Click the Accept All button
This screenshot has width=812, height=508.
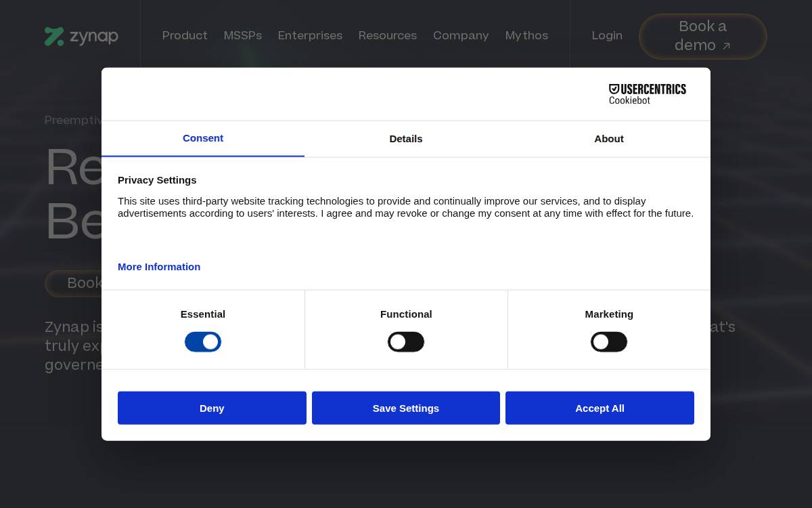(x=600, y=408)
